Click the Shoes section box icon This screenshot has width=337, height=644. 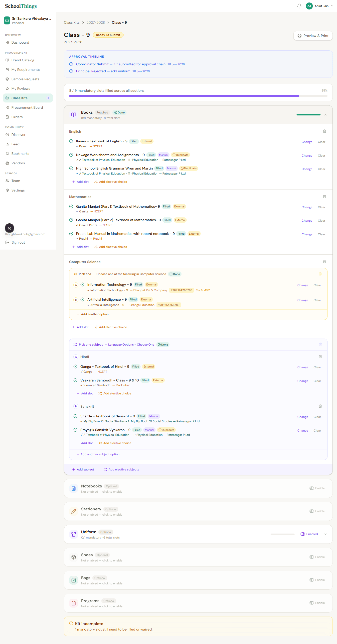(74, 557)
